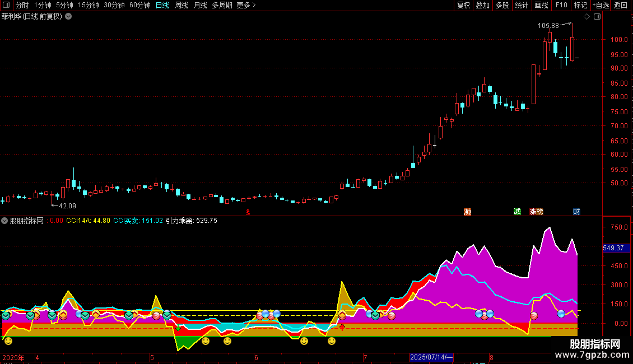Click the 返回 back button

point(621,5)
